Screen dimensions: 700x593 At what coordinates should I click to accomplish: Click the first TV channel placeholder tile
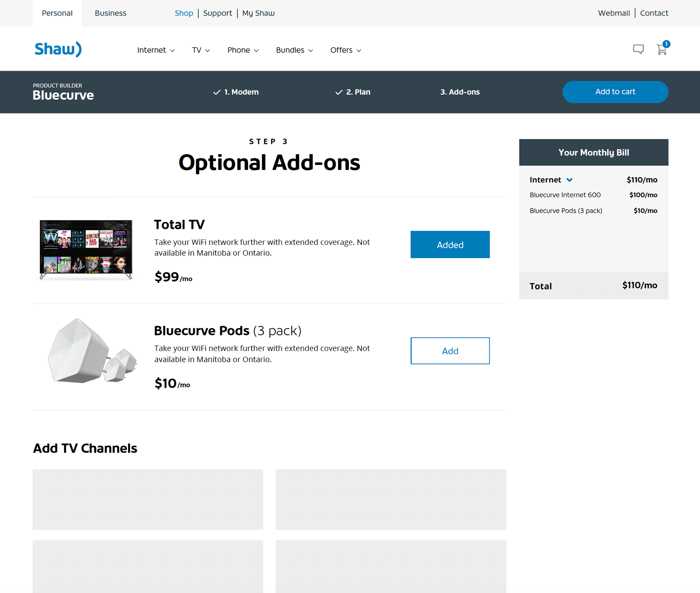[148, 499]
